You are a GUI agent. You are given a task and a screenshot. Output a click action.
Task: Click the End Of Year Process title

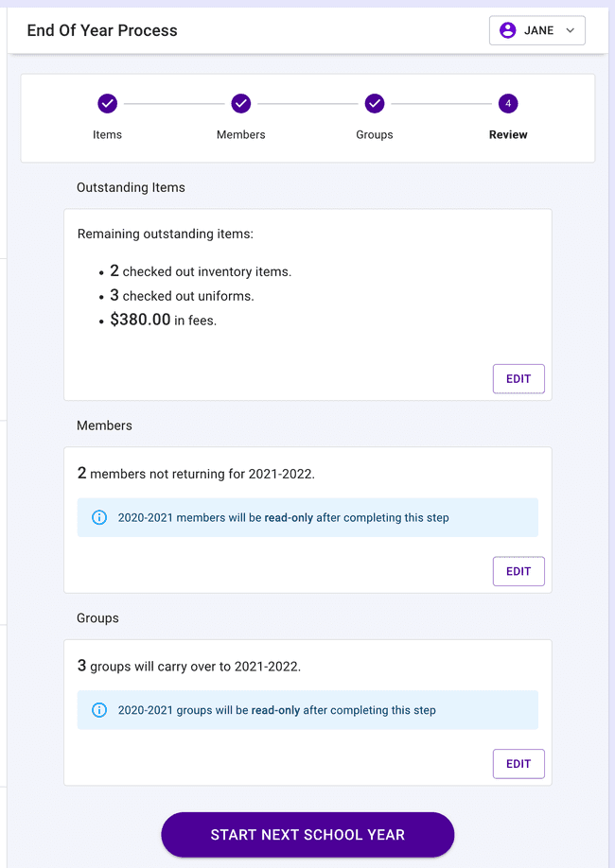pyautogui.click(x=102, y=30)
